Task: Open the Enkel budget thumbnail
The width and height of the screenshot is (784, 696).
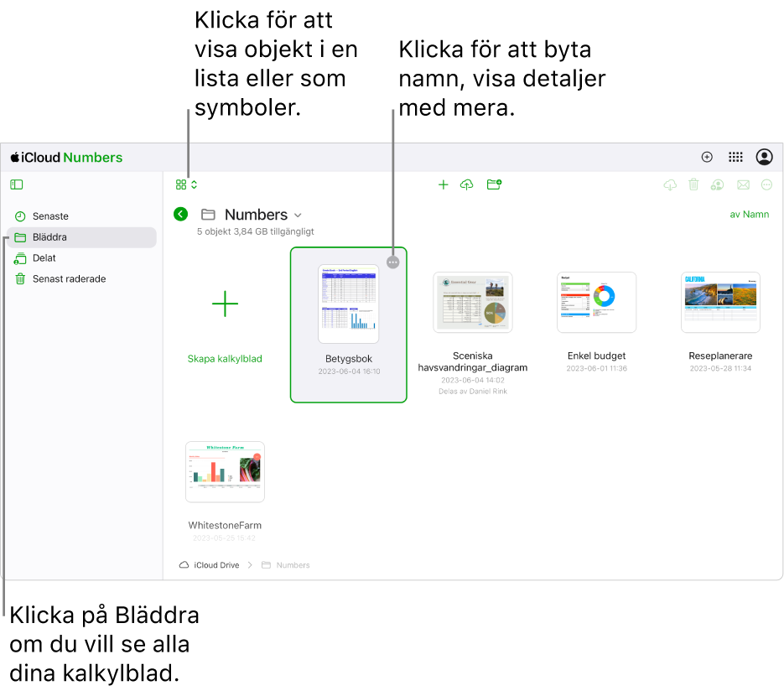Action: (596, 302)
